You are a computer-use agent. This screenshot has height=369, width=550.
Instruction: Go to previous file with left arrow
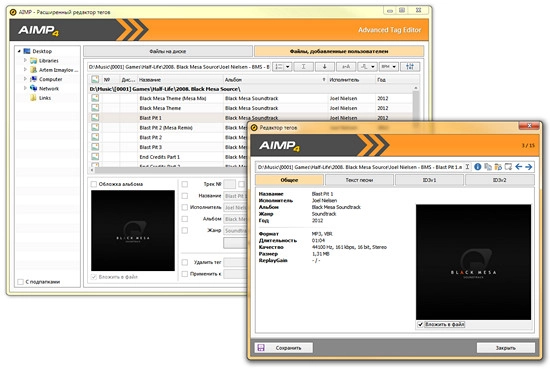pyautogui.click(x=518, y=167)
